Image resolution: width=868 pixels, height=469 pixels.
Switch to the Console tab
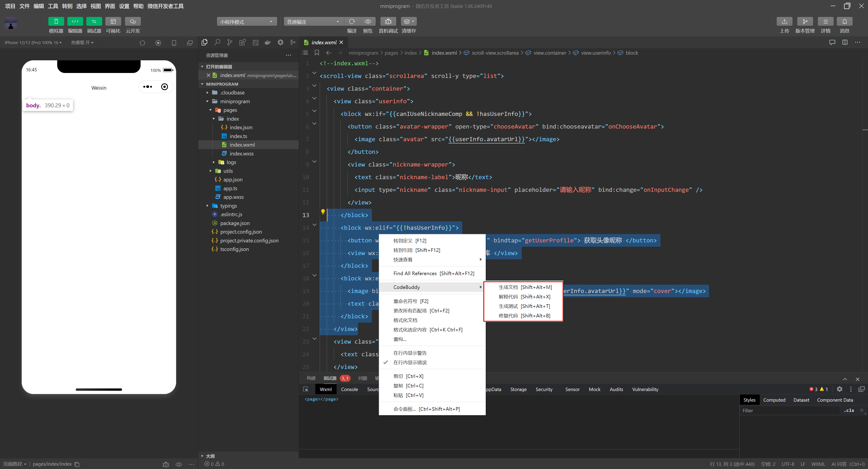click(349, 389)
